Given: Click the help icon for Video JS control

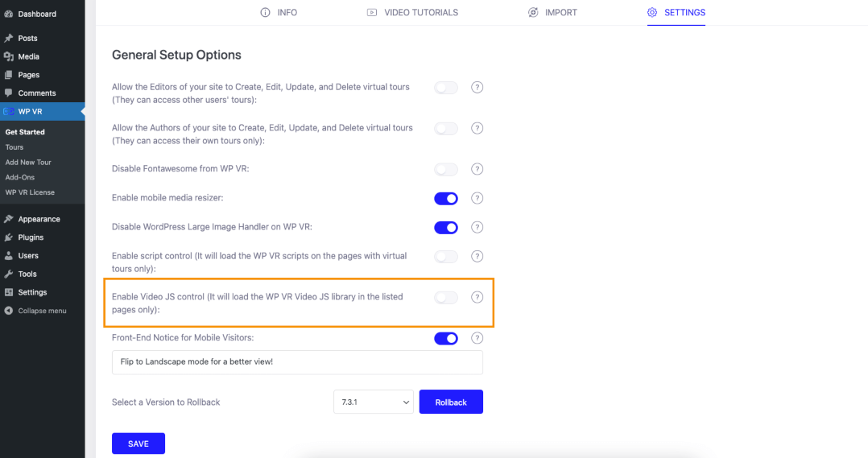Looking at the screenshot, I should tap(477, 297).
